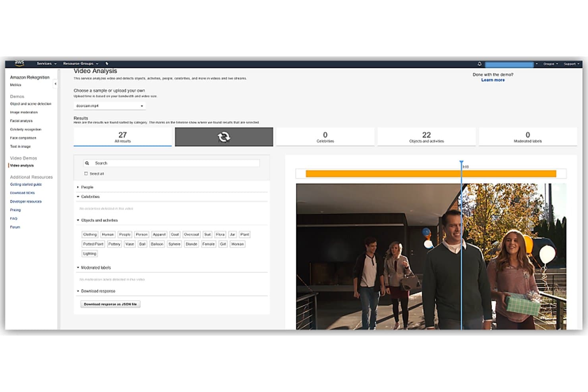Image resolution: width=588 pixels, height=392 pixels.
Task: Click Download response as JSON file
Action: [x=110, y=304]
